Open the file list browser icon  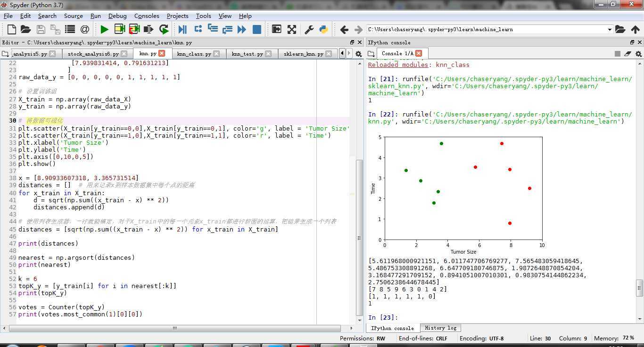pyautogui.click(x=70, y=29)
